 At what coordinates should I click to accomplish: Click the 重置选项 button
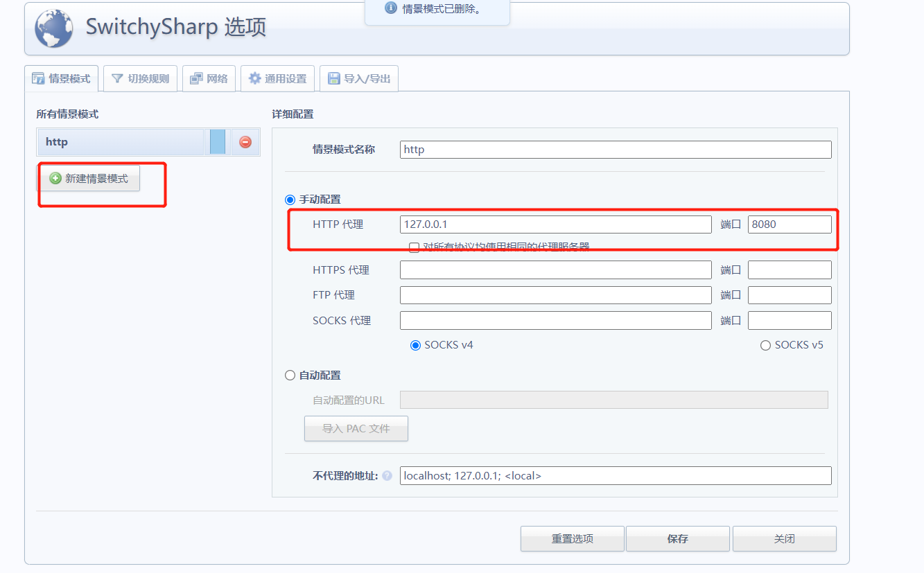572,538
